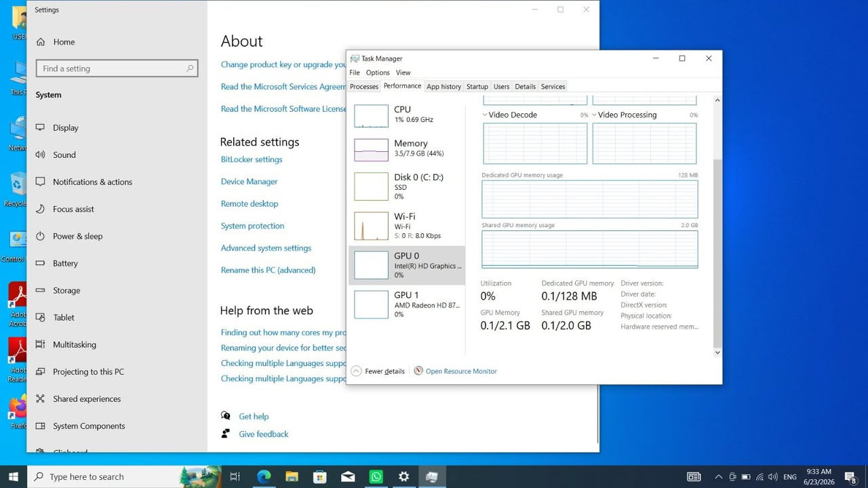
Task: Switch to the Performance tab
Action: pos(402,86)
